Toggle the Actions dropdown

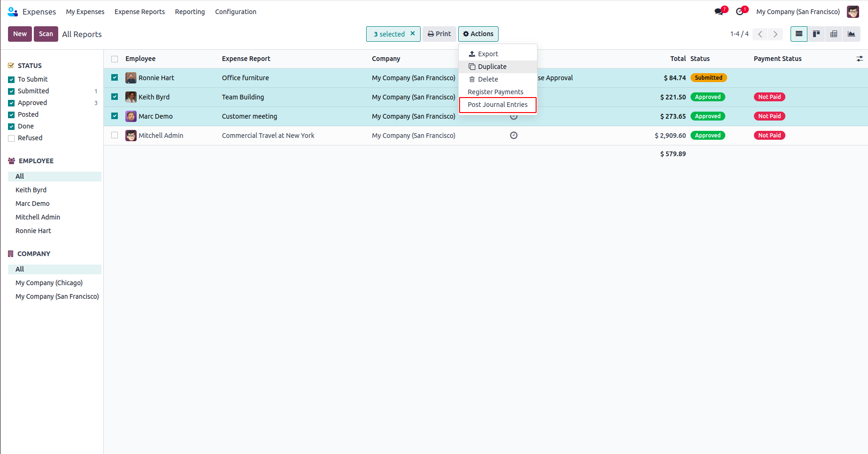pos(478,34)
